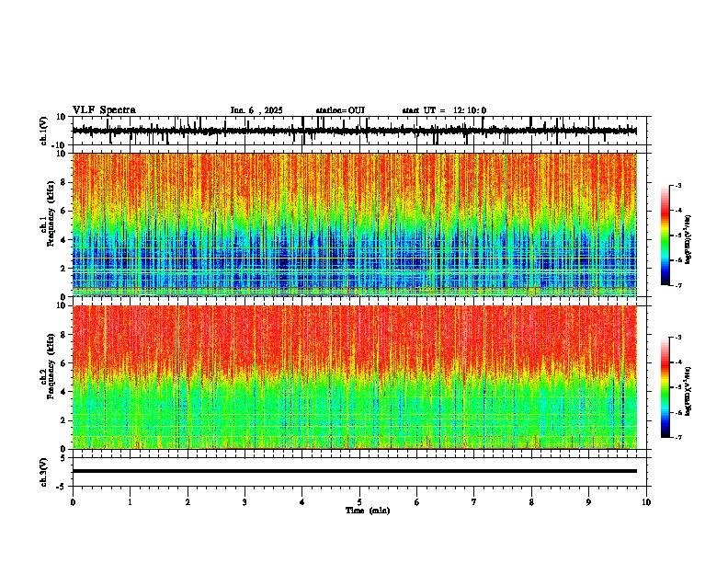Click time axis tick label 3

point(245,502)
